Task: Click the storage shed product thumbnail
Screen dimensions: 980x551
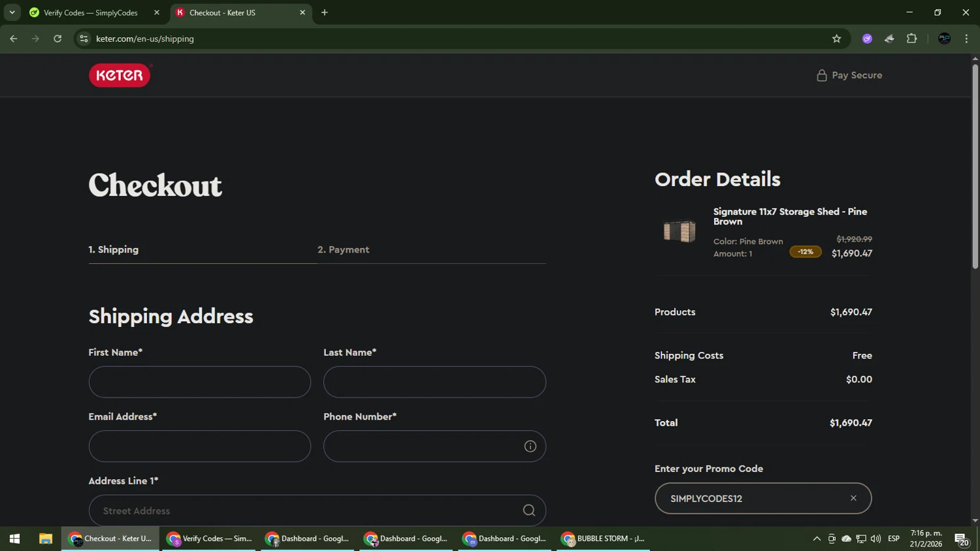Action: pos(679,231)
